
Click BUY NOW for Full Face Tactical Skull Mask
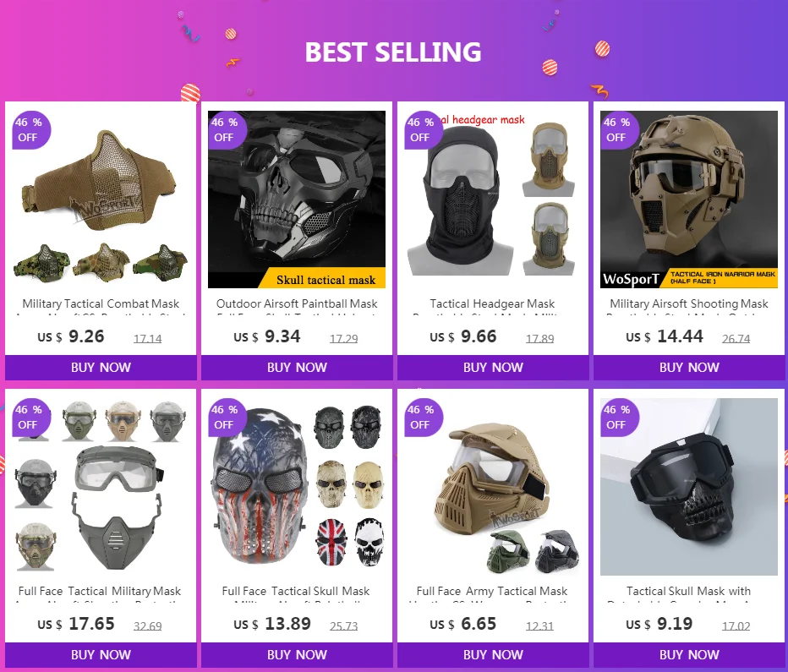click(297, 655)
